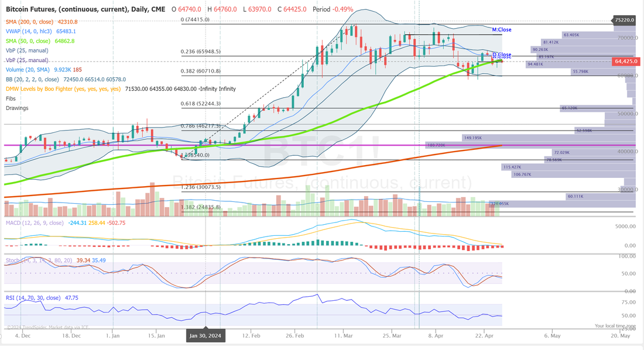Screen dimensions: 644x350
Task: Click the 115.427K volume profile bar label
Action: pos(512,167)
